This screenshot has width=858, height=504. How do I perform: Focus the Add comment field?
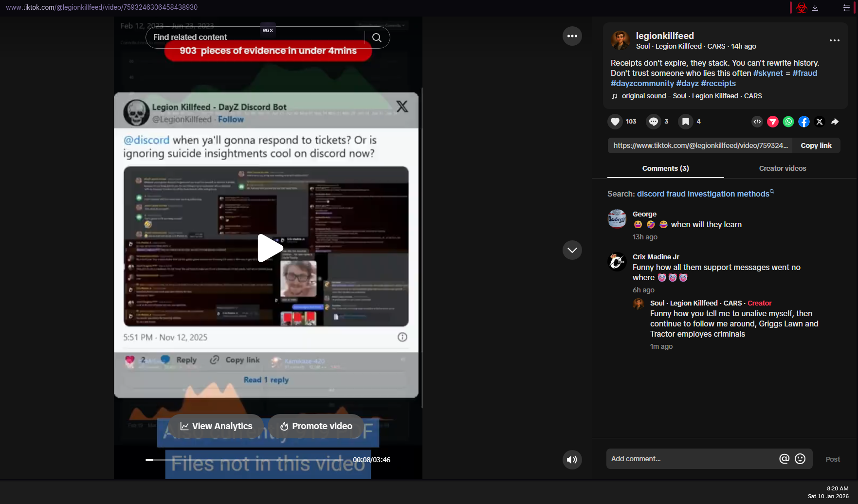tap(691, 459)
